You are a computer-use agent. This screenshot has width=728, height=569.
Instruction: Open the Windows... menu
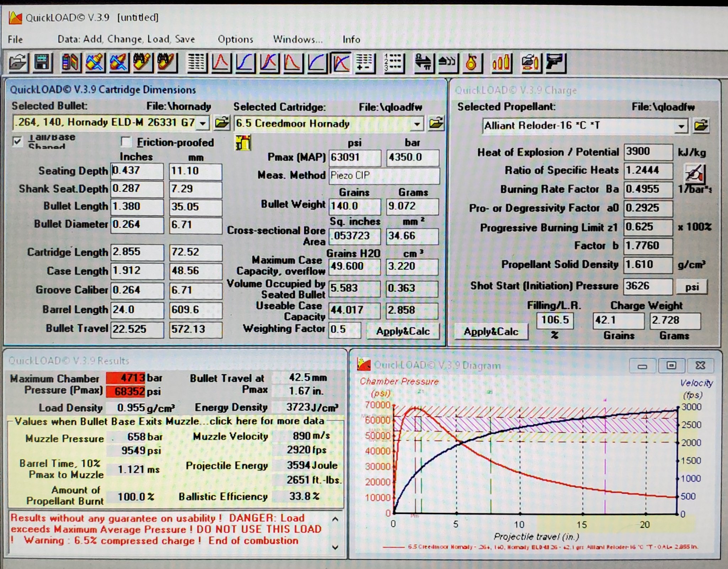coord(298,39)
